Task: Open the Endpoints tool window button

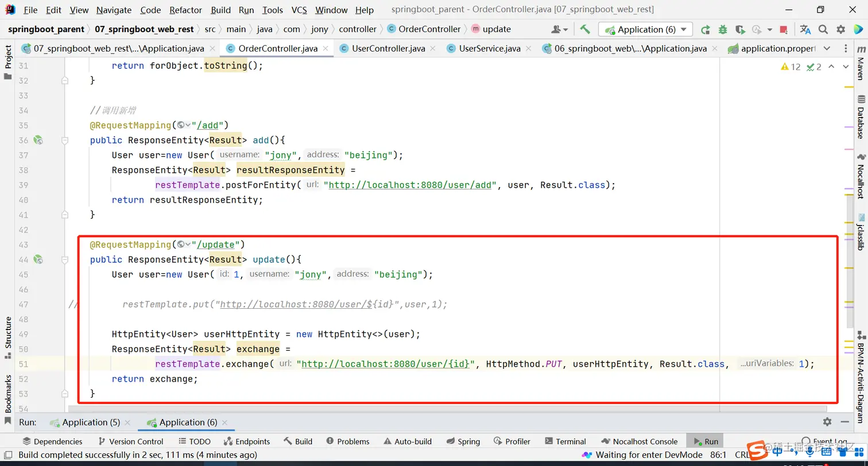Action: [247, 441]
